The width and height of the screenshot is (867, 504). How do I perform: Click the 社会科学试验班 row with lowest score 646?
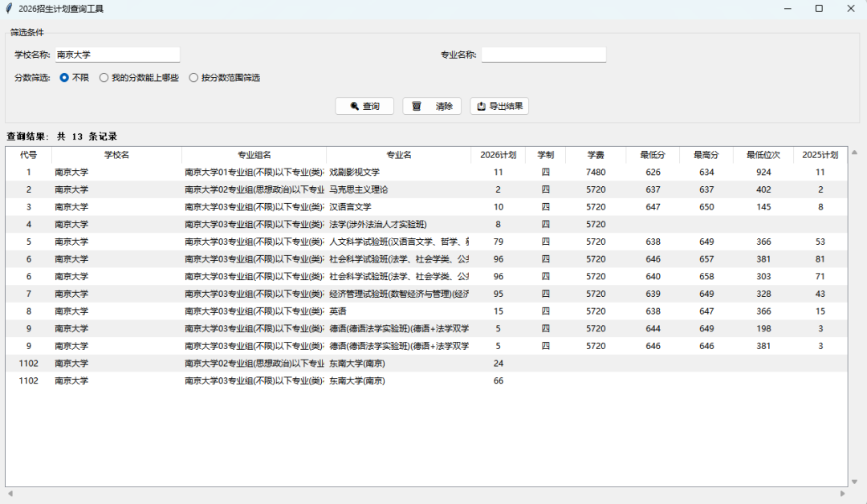click(426, 259)
